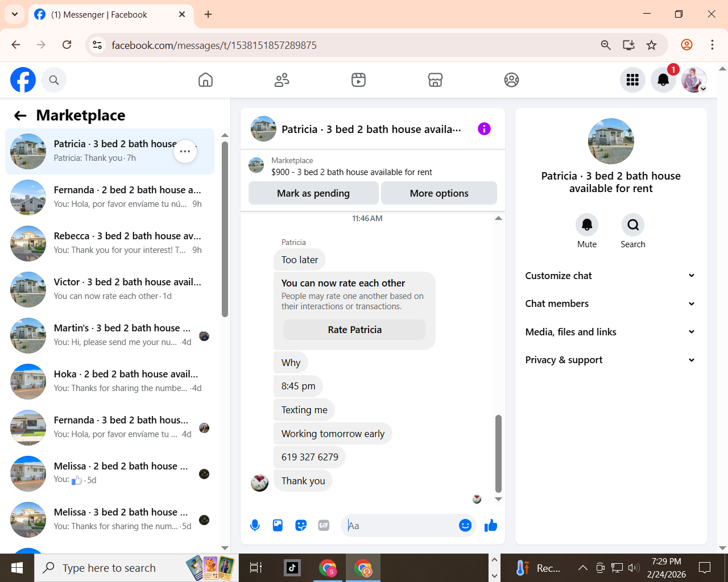Open Rebecca 3 bed 2 bath conversation
Viewport: 728px width, 582px height.
pyautogui.click(x=110, y=243)
